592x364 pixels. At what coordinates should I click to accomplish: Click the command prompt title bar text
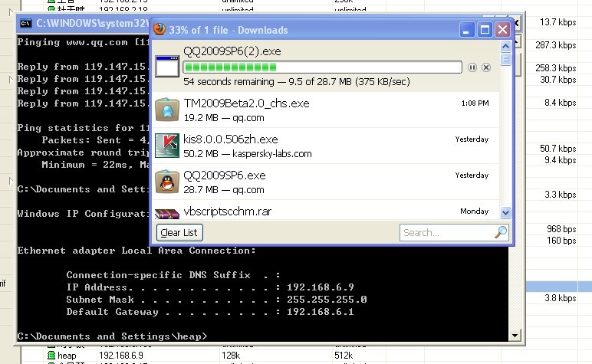(93, 24)
